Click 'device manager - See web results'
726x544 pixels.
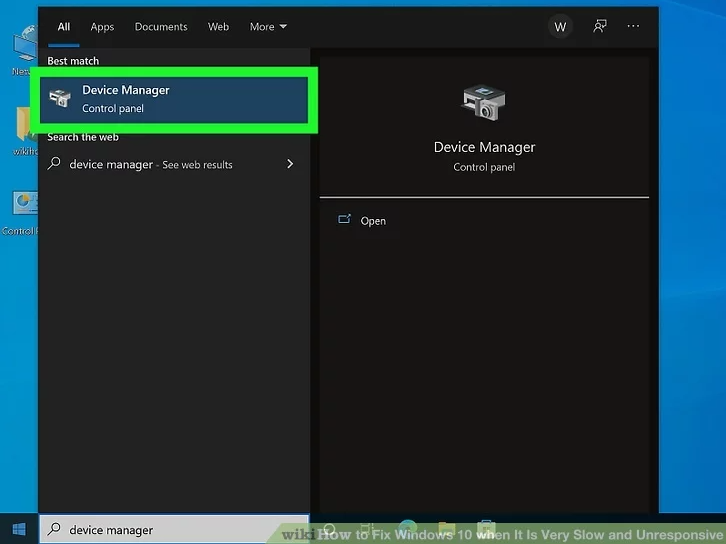[x=150, y=164]
